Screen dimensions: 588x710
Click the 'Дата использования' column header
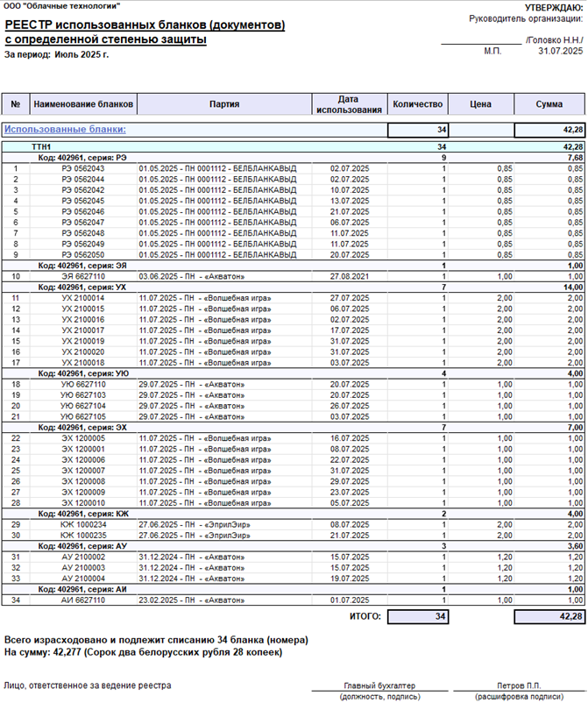point(349,104)
